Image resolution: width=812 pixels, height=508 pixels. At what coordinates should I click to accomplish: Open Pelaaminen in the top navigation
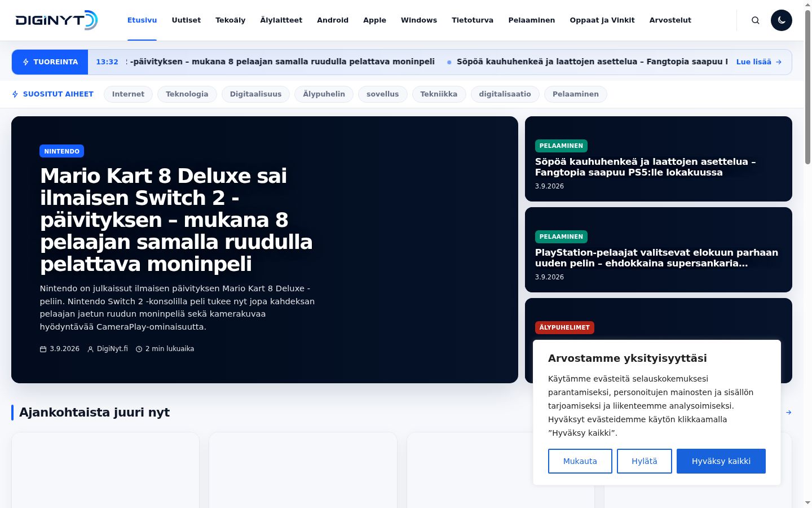532,20
